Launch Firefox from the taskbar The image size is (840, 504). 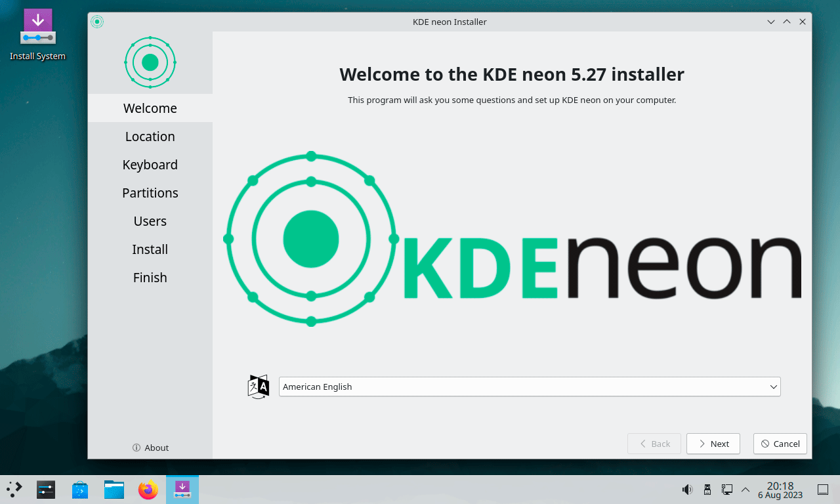148,489
